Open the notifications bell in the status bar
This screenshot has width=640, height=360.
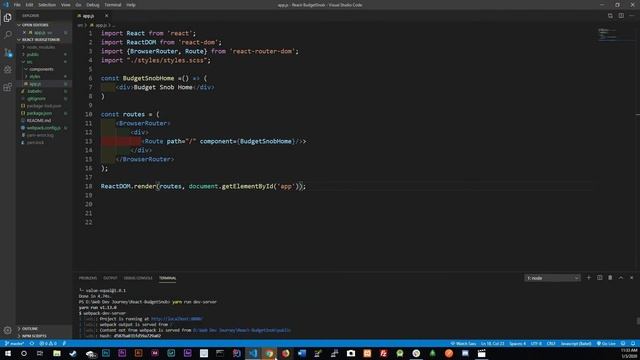[x=633, y=343]
